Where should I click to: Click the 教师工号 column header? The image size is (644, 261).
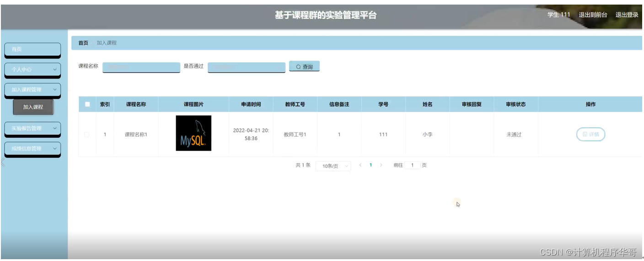pyautogui.click(x=295, y=104)
